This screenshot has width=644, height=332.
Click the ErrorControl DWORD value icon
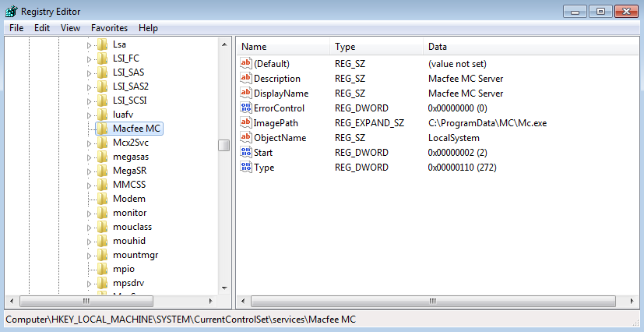coord(246,108)
